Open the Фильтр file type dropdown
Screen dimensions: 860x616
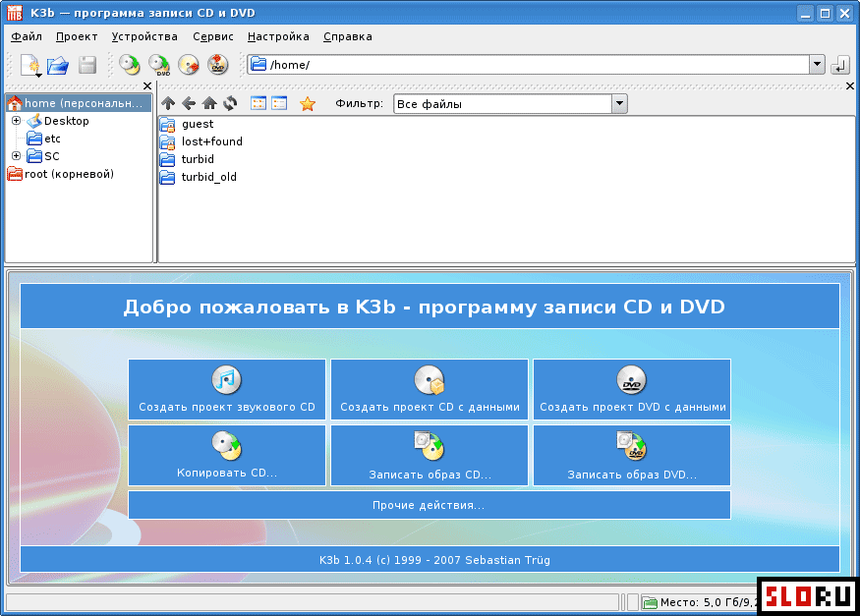[620, 103]
